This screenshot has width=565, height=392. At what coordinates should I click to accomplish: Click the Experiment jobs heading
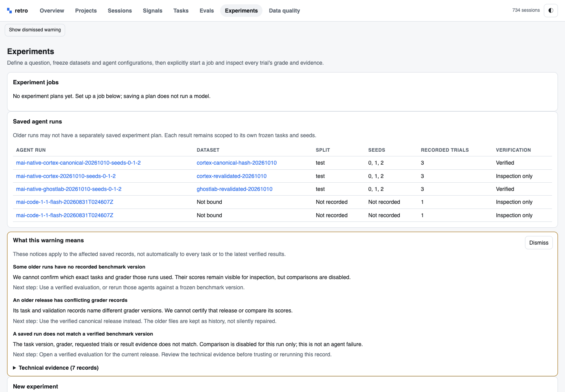(x=36, y=82)
